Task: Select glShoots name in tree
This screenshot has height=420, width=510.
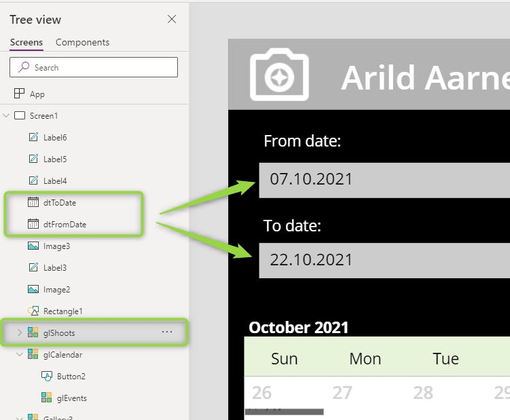Action: [59, 333]
